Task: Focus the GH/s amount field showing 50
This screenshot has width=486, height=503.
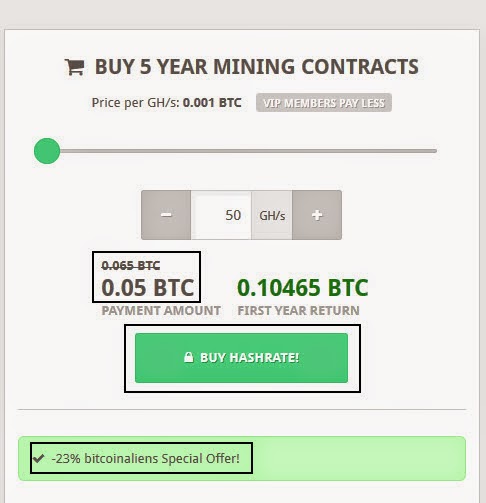Action: coord(221,215)
